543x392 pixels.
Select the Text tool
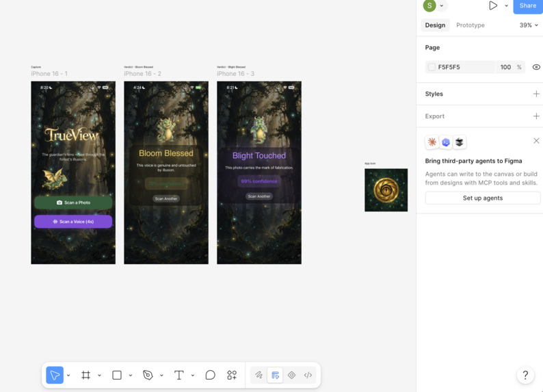178,375
